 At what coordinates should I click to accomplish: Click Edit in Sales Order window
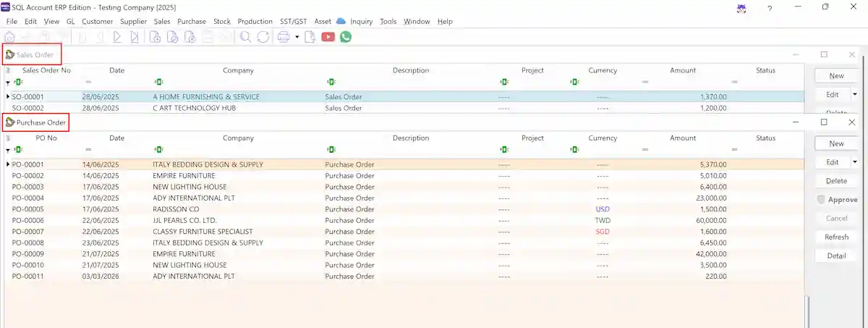coord(833,94)
